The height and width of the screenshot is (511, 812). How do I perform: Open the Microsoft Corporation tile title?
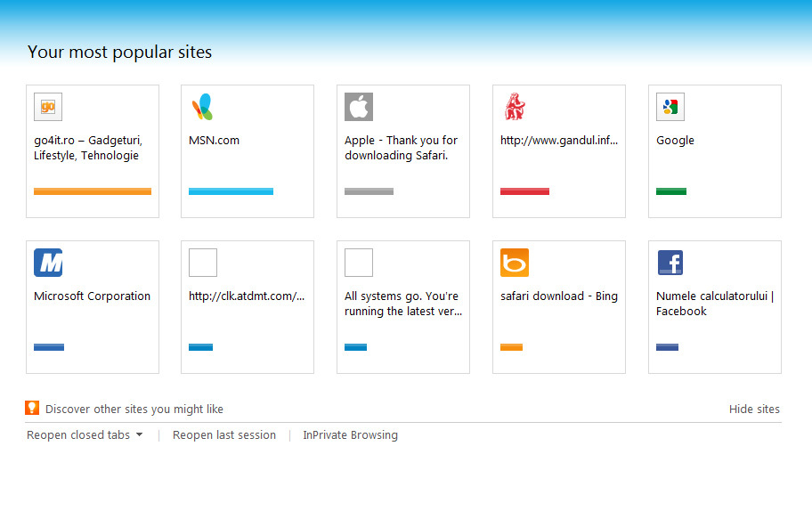pyautogui.click(x=93, y=296)
